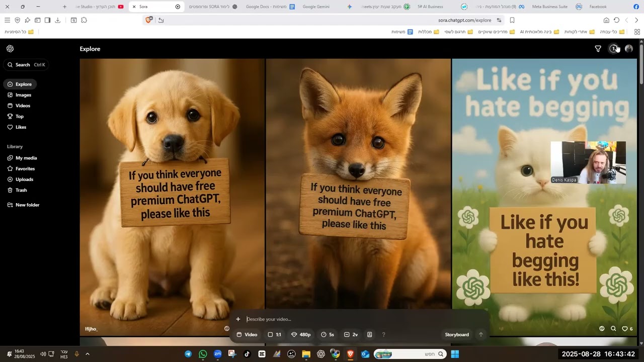Open the presets icon in prompt bar

point(370,335)
